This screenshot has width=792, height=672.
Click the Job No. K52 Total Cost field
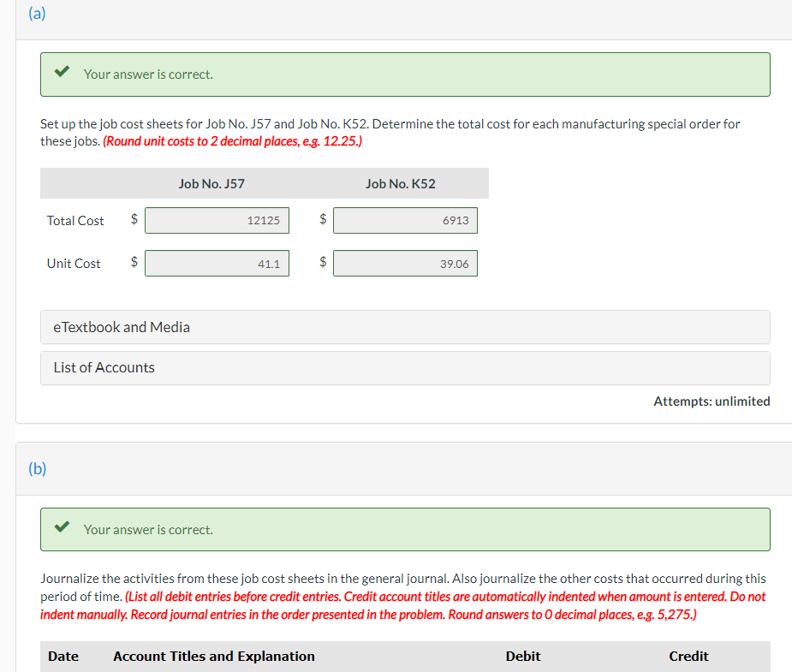click(405, 221)
